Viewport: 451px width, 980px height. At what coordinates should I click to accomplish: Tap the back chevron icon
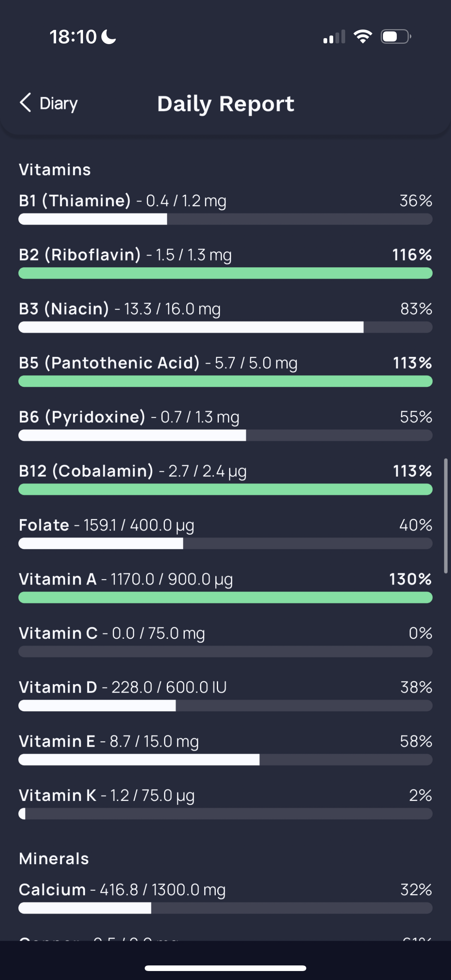[25, 103]
